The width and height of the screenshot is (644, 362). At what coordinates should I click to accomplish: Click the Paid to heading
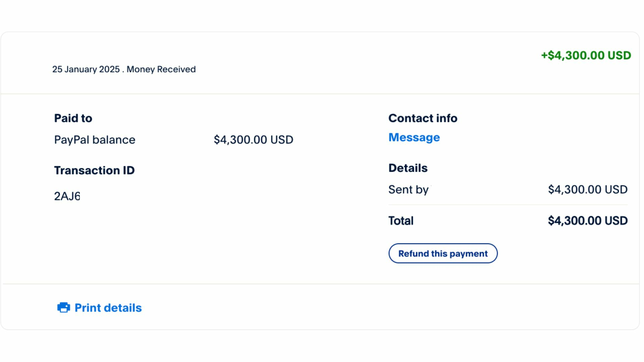[x=73, y=118]
